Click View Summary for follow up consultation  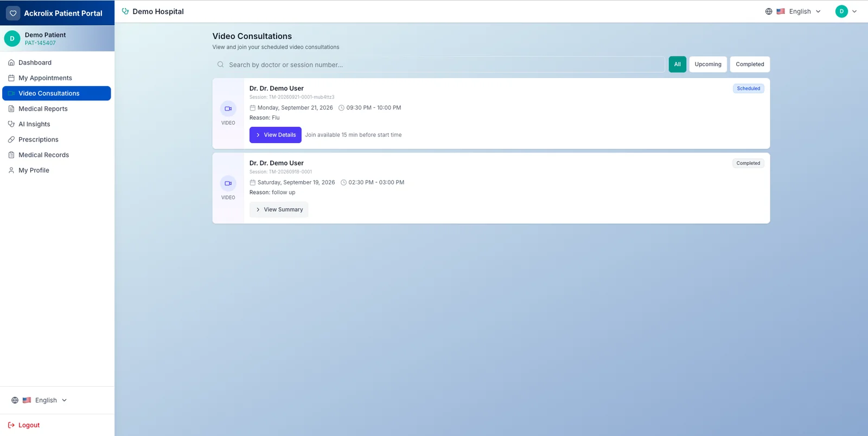point(279,210)
